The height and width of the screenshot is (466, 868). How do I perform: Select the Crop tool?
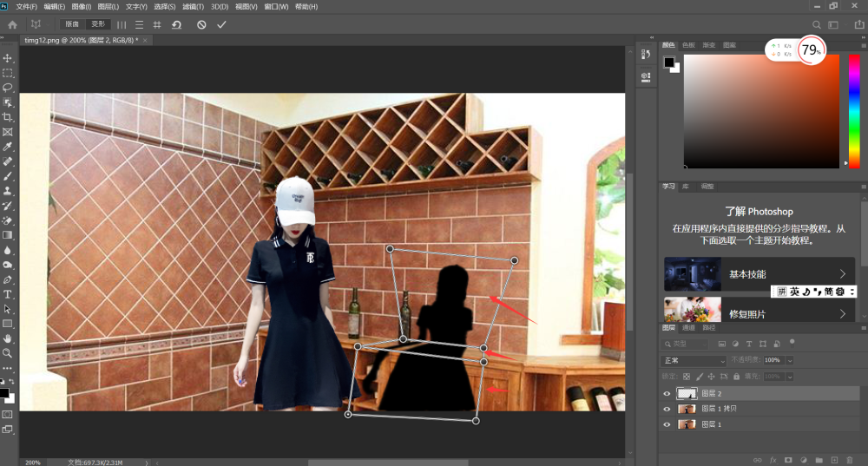pyautogui.click(x=7, y=117)
